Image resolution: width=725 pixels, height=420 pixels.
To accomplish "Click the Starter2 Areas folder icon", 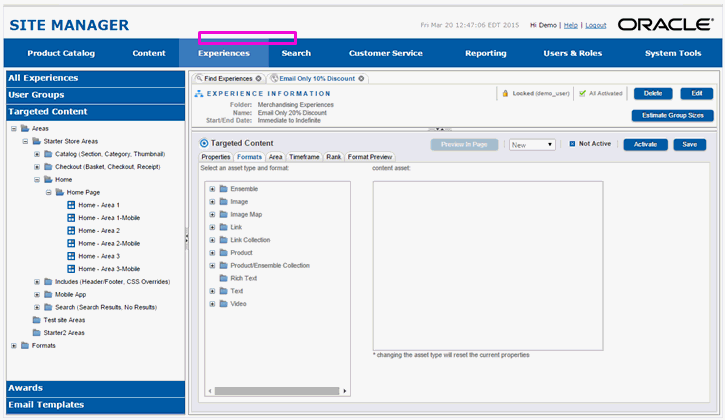I will click(x=37, y=333).
